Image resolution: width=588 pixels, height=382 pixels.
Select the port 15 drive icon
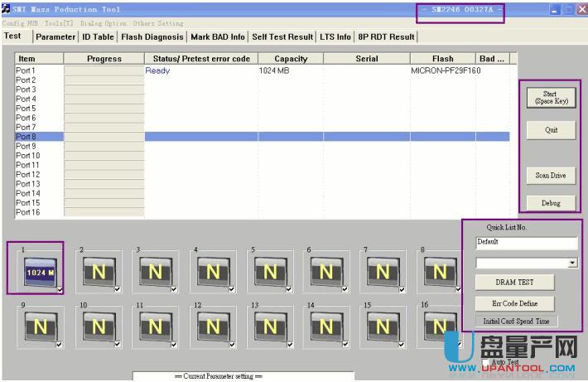(383, 328)
